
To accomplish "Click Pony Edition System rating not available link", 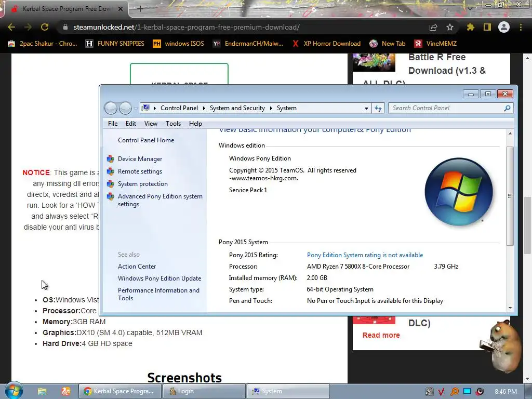I will (x=365, y=255).
